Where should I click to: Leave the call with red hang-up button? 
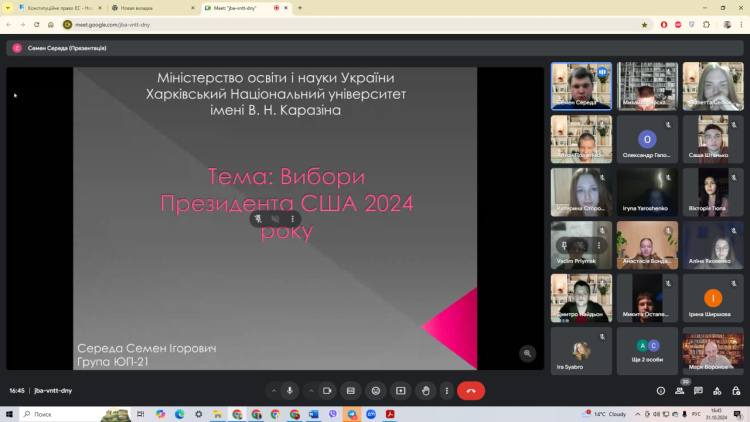[471, 391]
